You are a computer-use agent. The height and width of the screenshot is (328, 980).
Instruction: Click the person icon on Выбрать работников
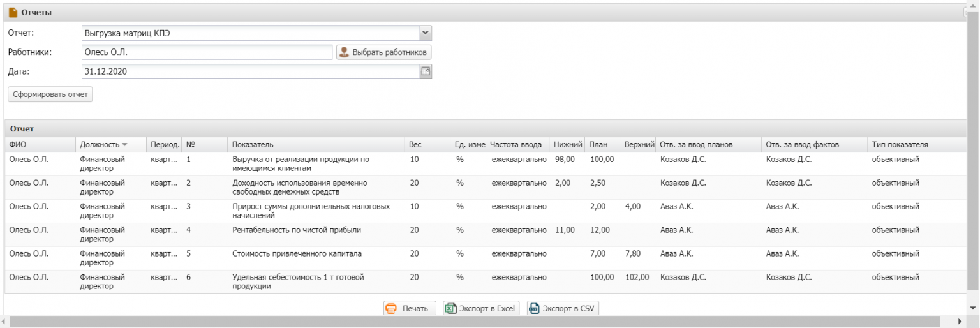tap(344, 52)
